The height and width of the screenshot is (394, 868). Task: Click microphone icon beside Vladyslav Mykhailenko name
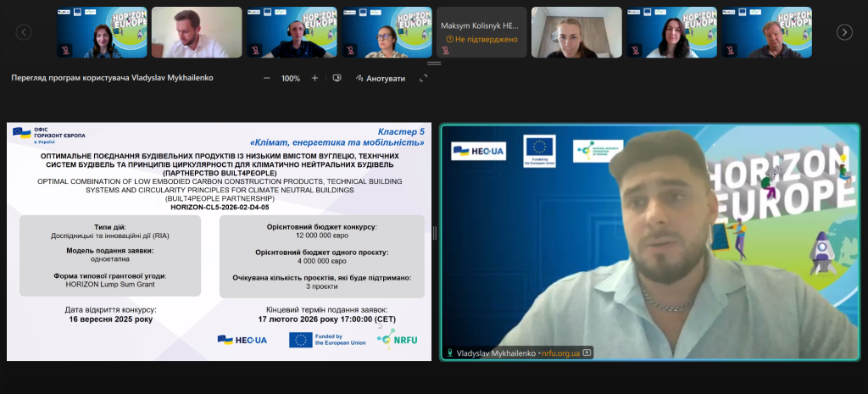(449, 352)
